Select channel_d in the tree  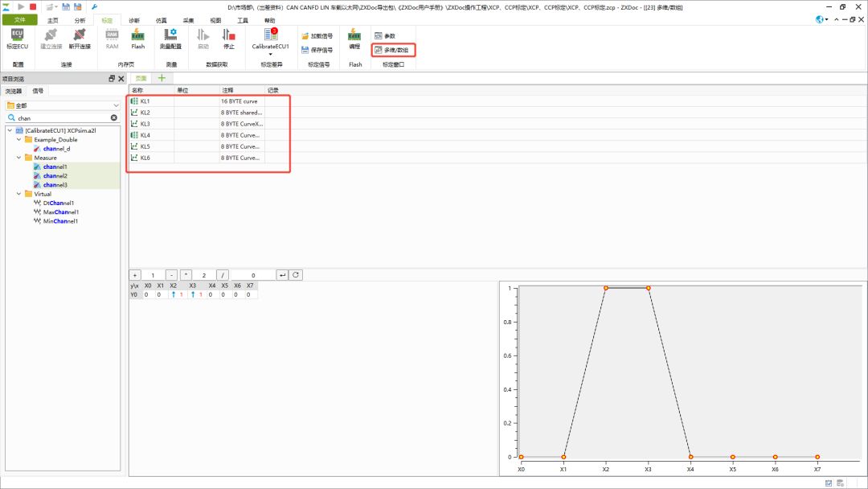coord(56,149)
